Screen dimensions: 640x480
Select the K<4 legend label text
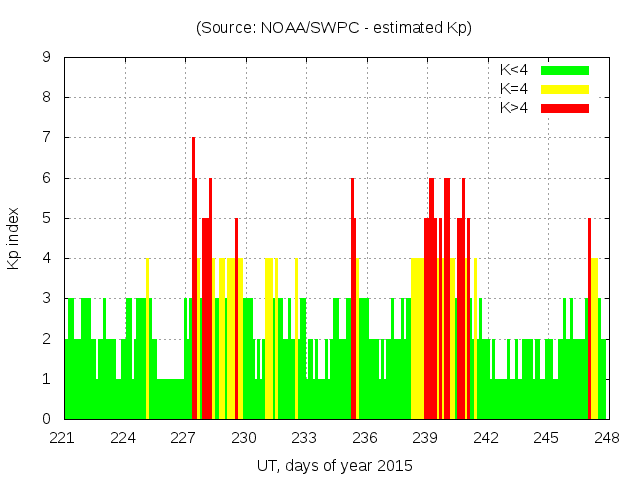pos(515,70)
